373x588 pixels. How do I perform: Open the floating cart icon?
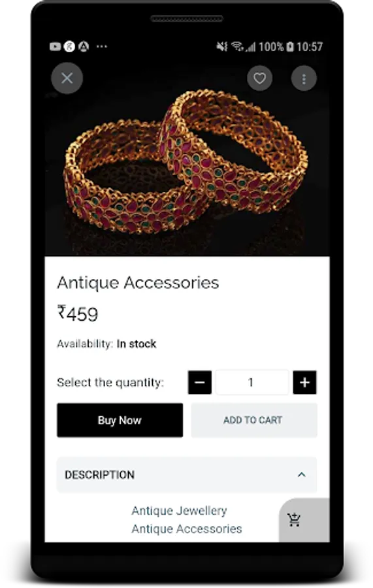(294, 520)
